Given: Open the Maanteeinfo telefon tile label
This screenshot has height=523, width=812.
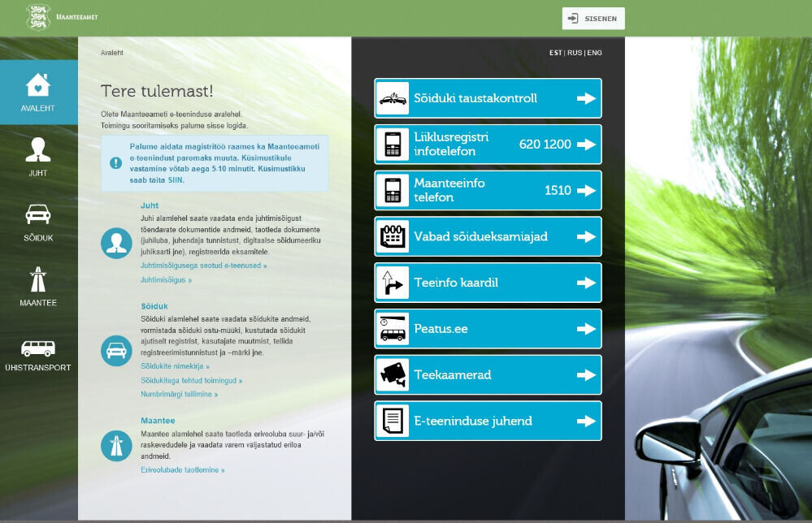Looking at the screenshot, I should click(449, 190).
